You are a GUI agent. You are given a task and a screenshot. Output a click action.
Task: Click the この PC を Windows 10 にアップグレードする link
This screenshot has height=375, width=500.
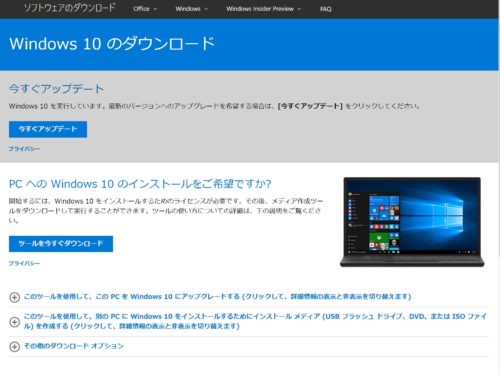(x=217, y=296)
